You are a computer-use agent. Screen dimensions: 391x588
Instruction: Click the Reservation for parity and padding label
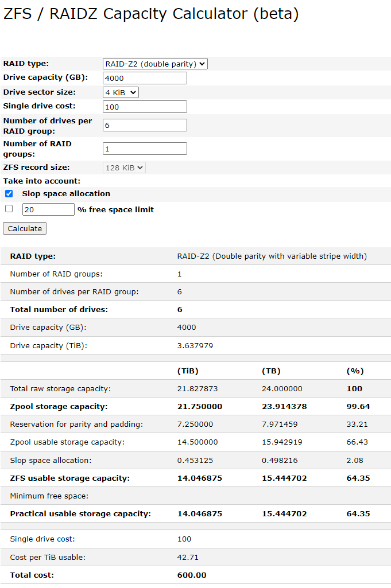point(76,424)
